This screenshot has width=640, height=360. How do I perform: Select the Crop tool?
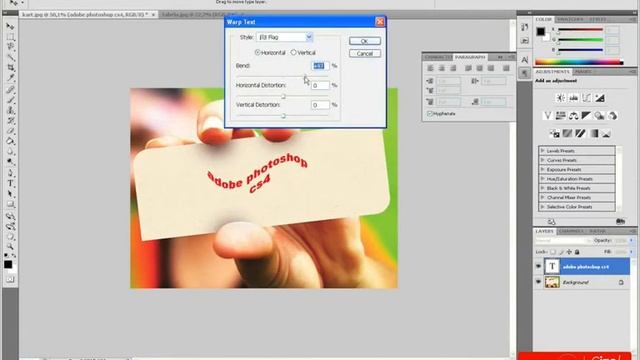10,68
